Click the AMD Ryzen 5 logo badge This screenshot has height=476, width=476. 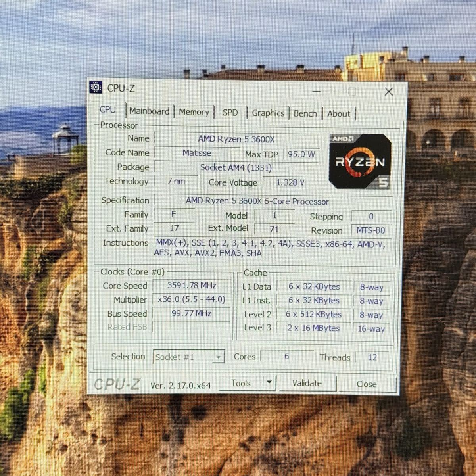click(x=360, y=161)
